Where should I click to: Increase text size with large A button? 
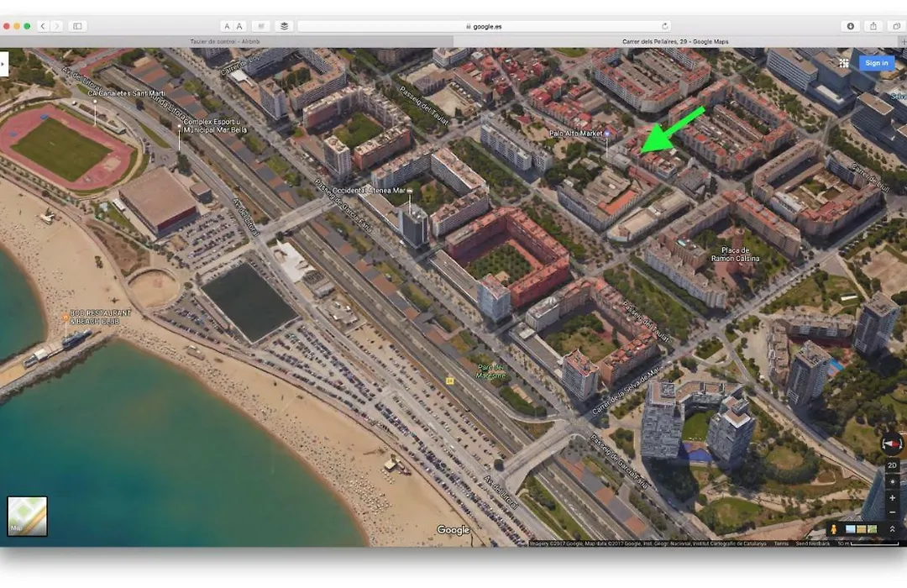point(239,26)
